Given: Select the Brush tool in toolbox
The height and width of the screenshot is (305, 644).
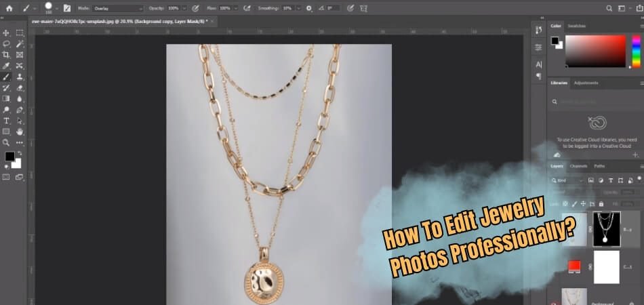Looking at the screenshot, I should click(x=6, y=77).
